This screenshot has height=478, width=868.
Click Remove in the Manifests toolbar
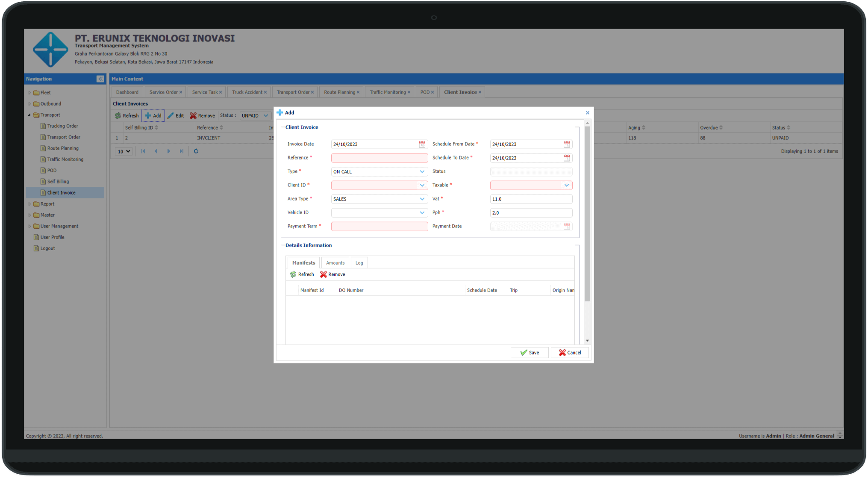coord(332,274)
